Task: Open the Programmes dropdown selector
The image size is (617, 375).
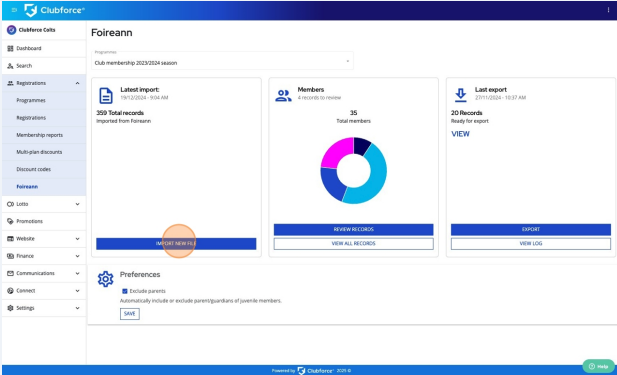Action: click(x=222, y=61)
